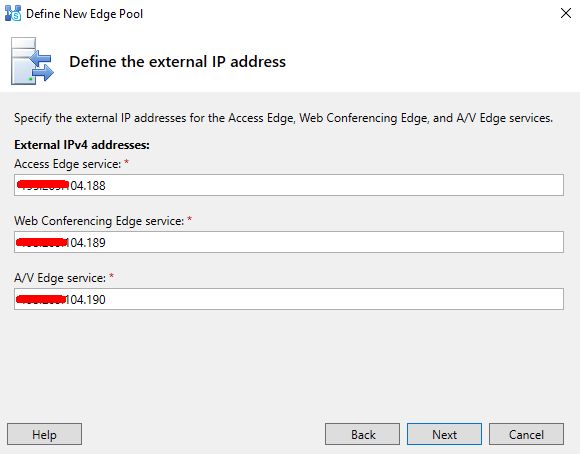Viewport: 580px width, 454px height.
Task: Click the 'Access Edge service:' label
Action: (68, 164)
